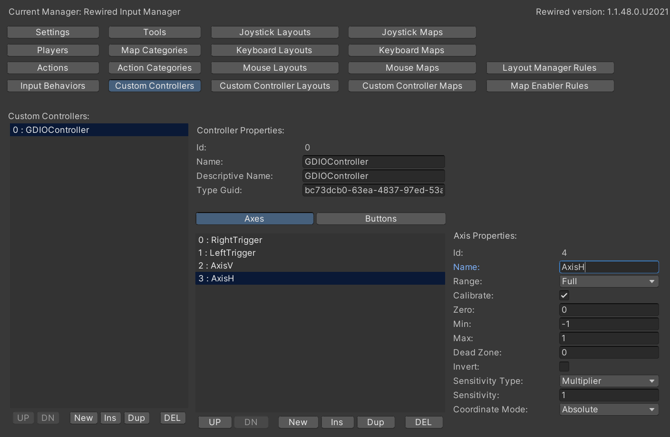The image size is (670, 437).
Task: Toggle the Calibrate checkbox
Action: [x=564, y=295]
